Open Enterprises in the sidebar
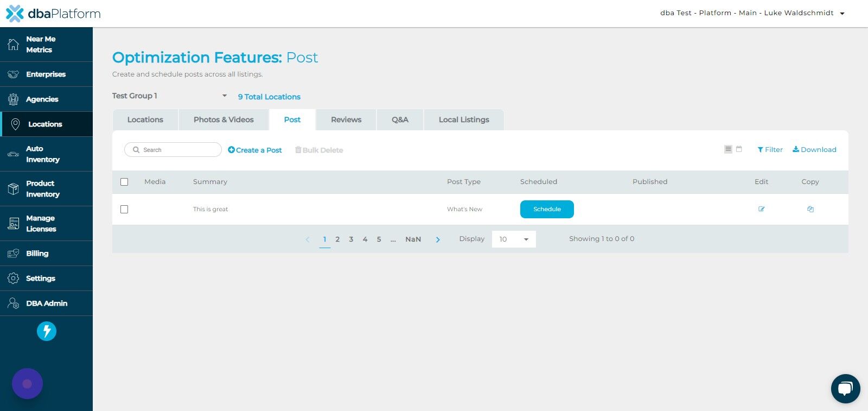The width and height of the screenshot is (868, 411). click(x=46, y=74)
